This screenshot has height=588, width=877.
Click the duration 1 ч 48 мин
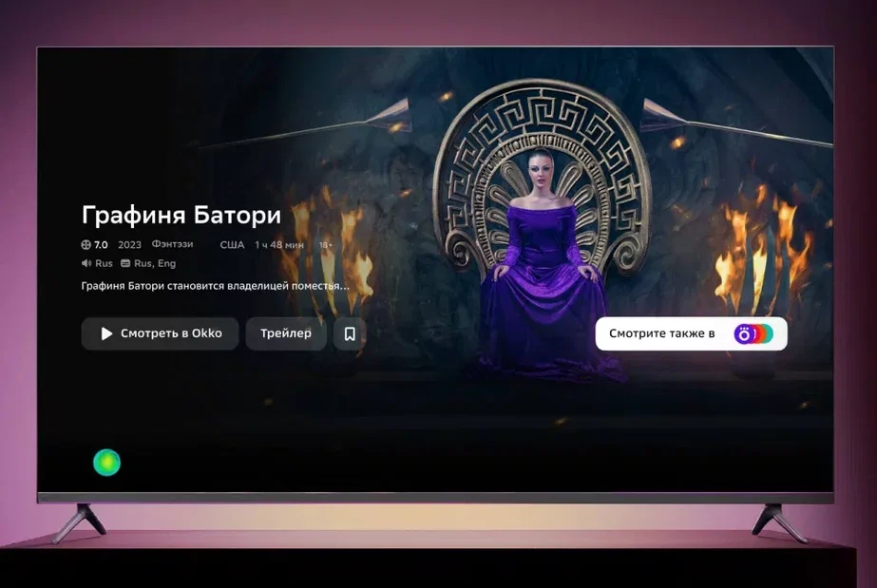[x=279, y=245]
